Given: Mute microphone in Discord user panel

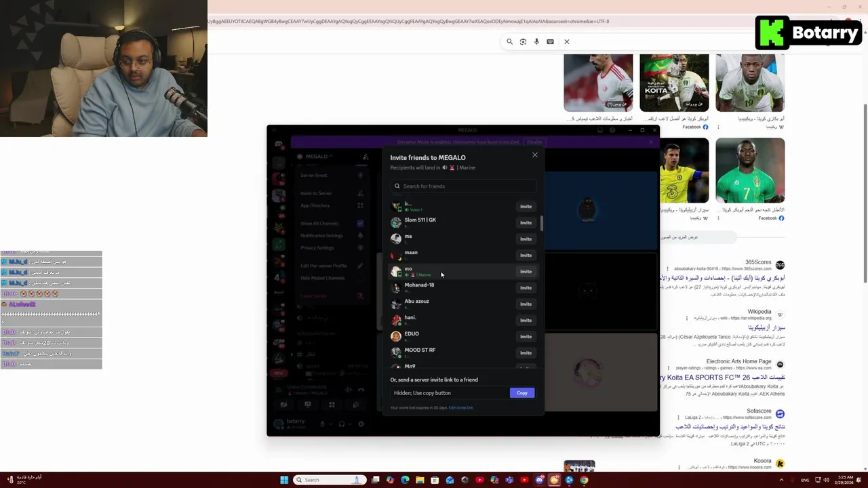Looking at the screenshot, I should pyautogui.click(x=322, y=424).
